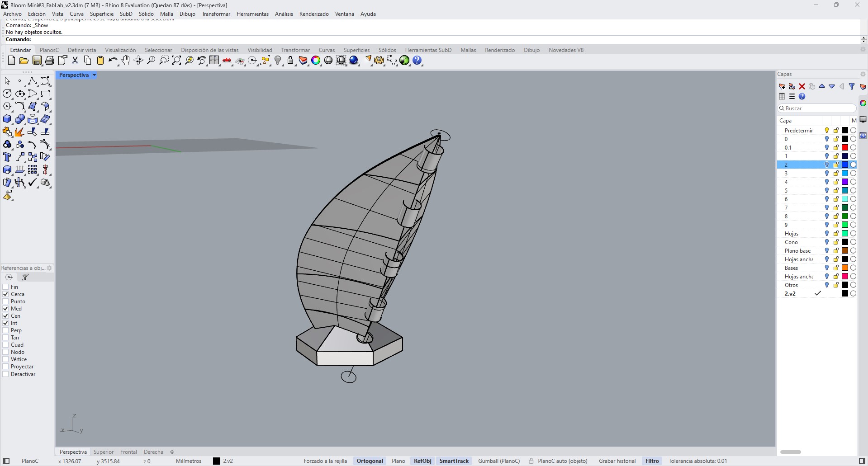This screenshot has height=466, width=868.
Task: Click the four-viewport layout icon
Action: tap(214, 60)
